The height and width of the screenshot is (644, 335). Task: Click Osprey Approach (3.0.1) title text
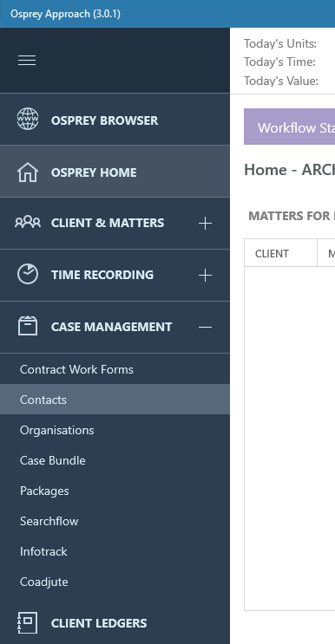point(65,14)
